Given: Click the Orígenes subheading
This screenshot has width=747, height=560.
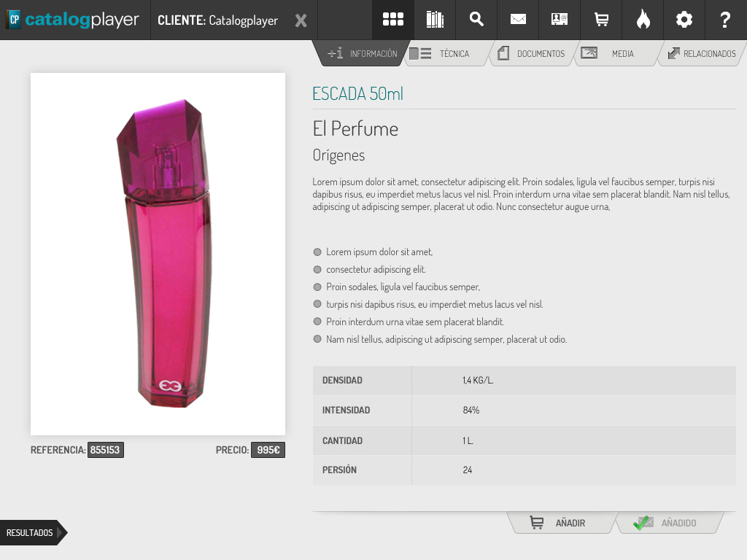Looking at the screenshot, I should click(x=338, y=155).
